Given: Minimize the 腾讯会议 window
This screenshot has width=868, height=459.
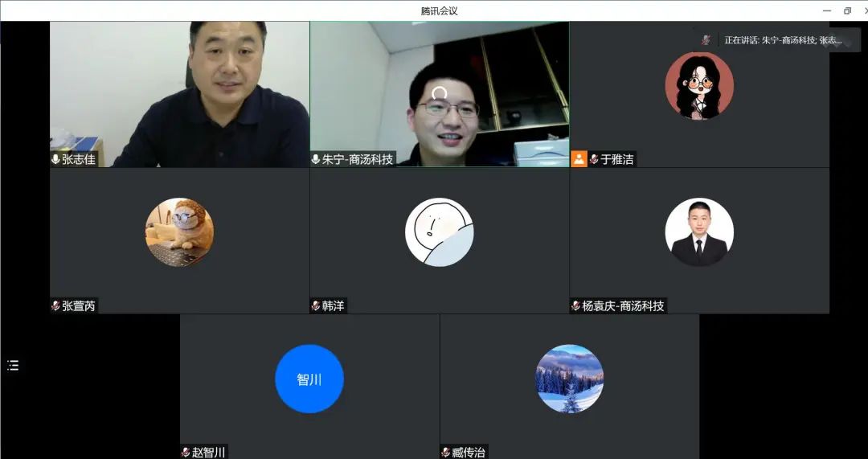Looking at the screenshot, I should point(827,10).
